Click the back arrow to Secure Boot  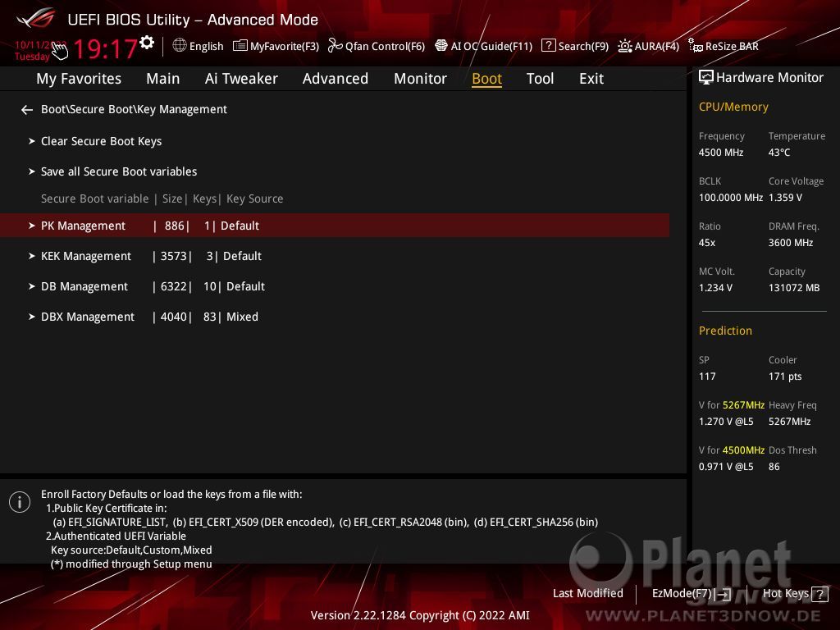(27, 110)
